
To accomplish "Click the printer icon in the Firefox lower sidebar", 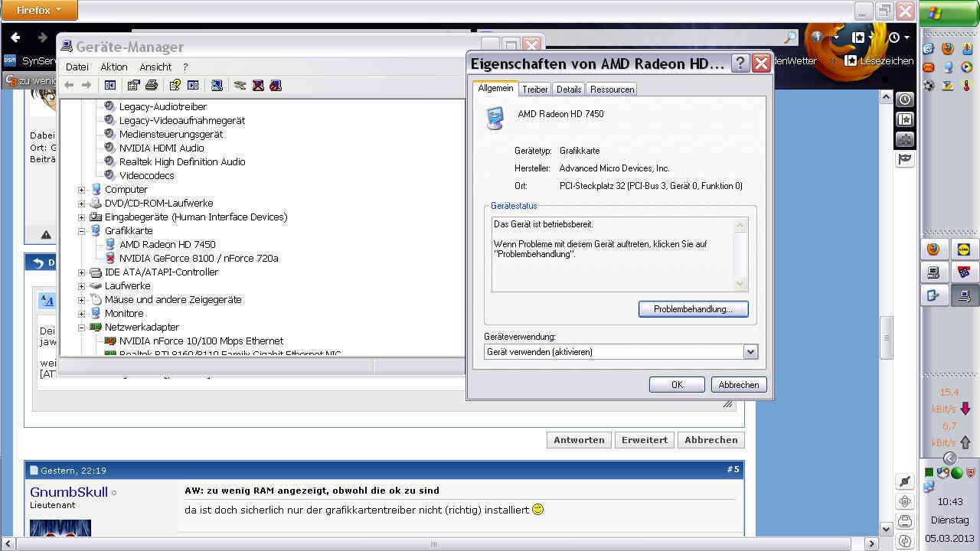I will coord(905,521).
